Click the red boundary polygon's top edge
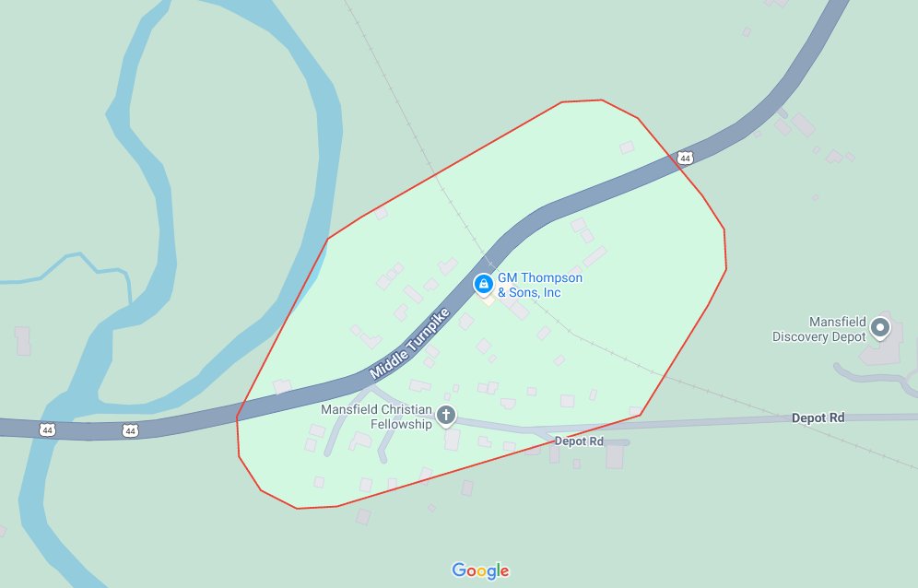918x588 pixels. tap(582, 100)
